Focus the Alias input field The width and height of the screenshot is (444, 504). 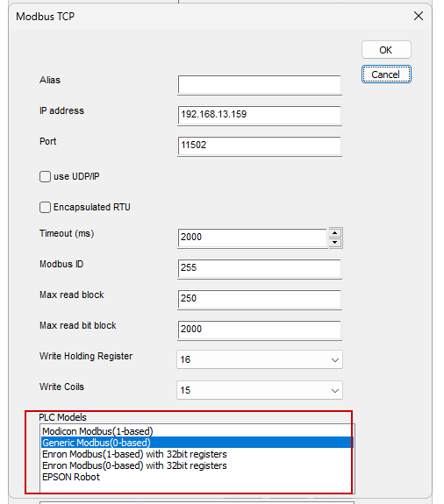point(260,85)
